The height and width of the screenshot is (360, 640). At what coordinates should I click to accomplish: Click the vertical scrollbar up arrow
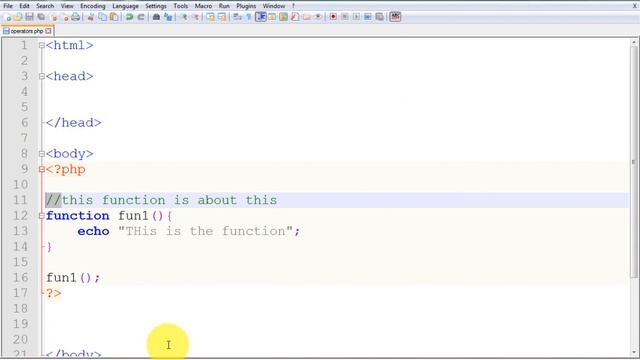(634, 42)
